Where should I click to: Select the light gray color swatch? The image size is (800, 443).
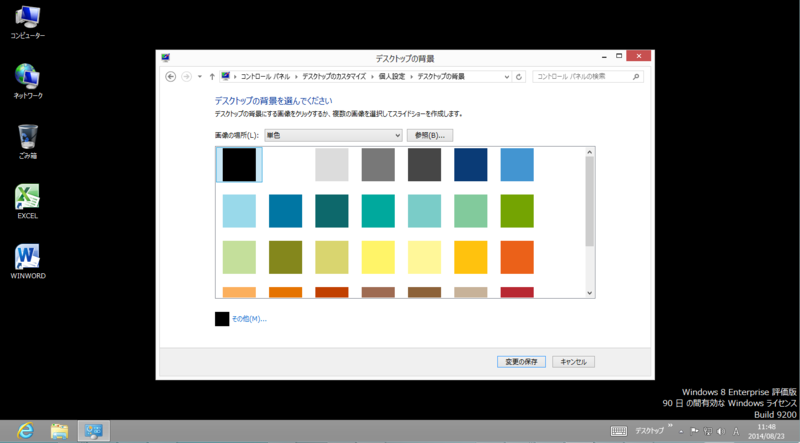tap(332, 165)
